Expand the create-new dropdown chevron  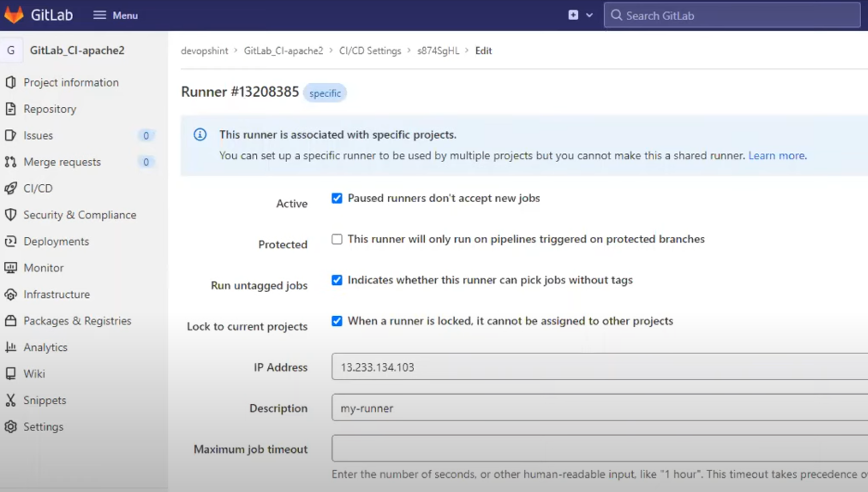coord(589,15)
